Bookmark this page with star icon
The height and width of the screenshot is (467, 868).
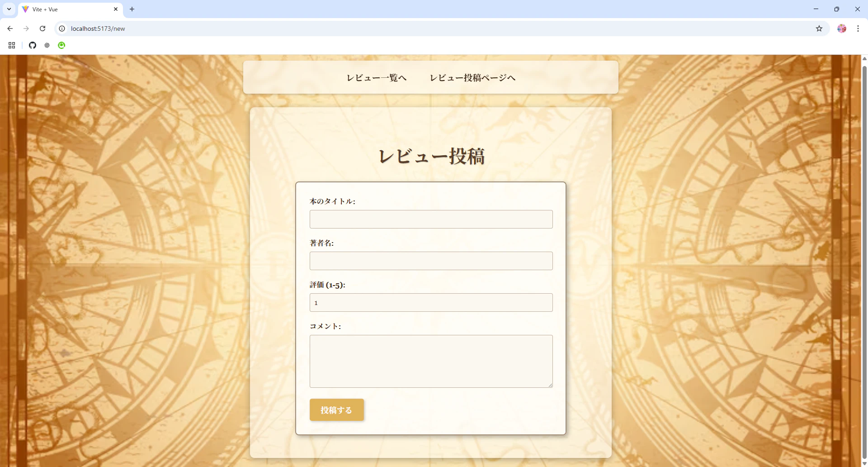819,29
